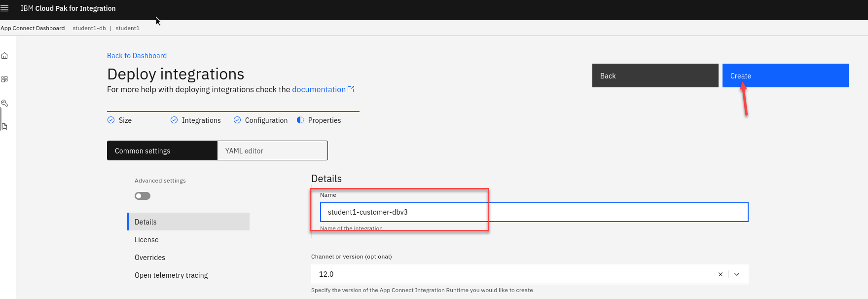868x299 pixels.
Task: Go to the Overrides section
Action: pyautogui.click(x=150, y=258)
